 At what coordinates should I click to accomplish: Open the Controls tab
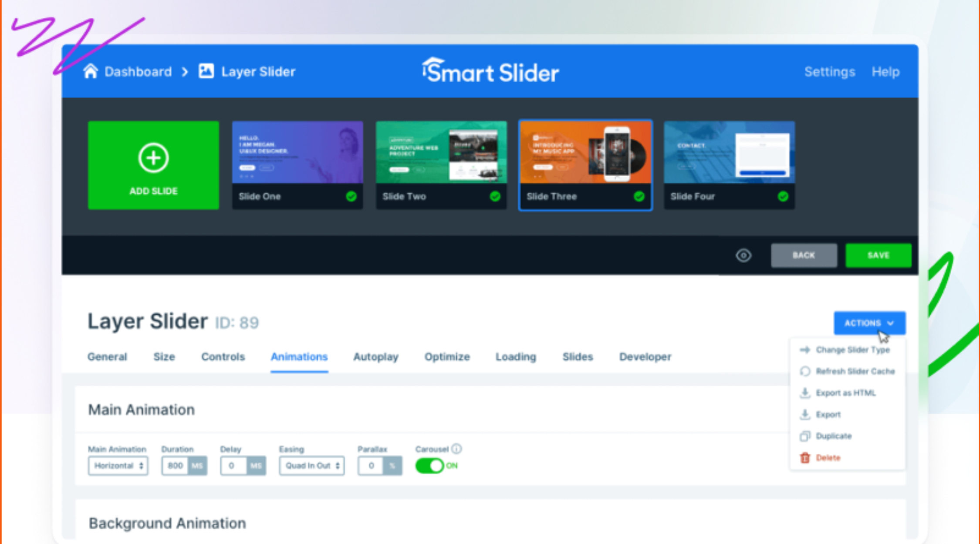coord(223,357)
